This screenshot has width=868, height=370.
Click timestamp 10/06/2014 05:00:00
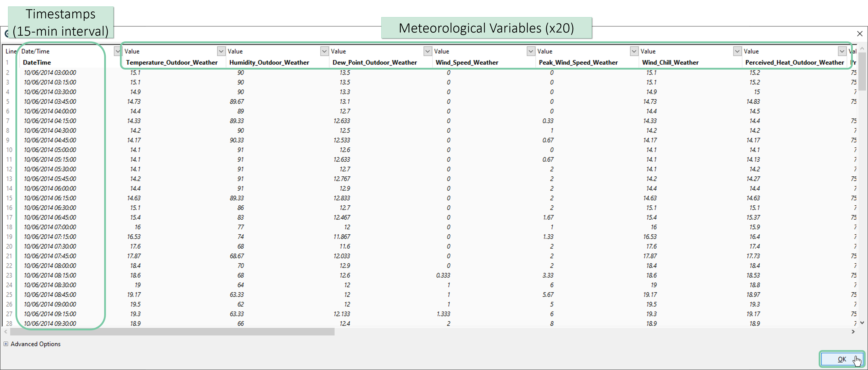click(x=50, y=150)
